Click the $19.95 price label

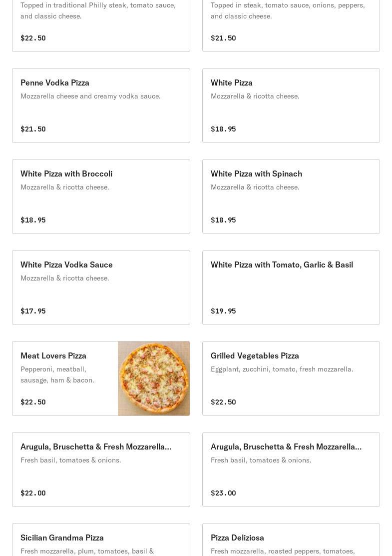coord(223,311)
